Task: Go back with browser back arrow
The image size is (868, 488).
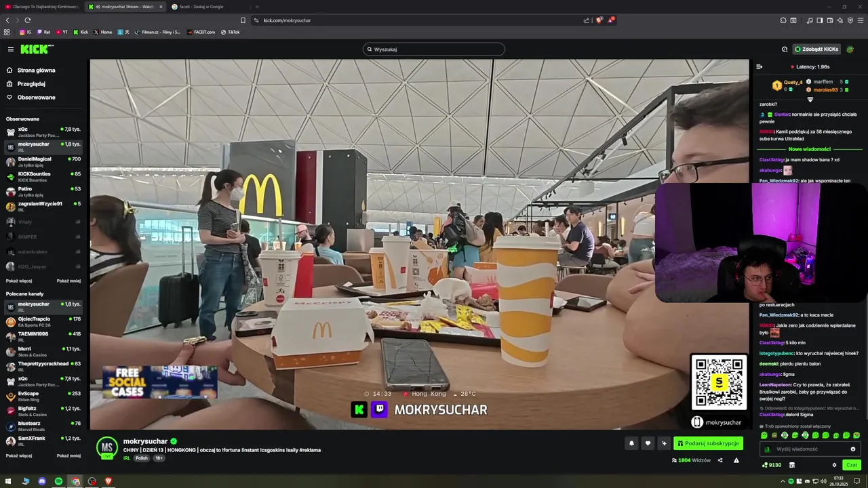Action: (x=7, y=20)
